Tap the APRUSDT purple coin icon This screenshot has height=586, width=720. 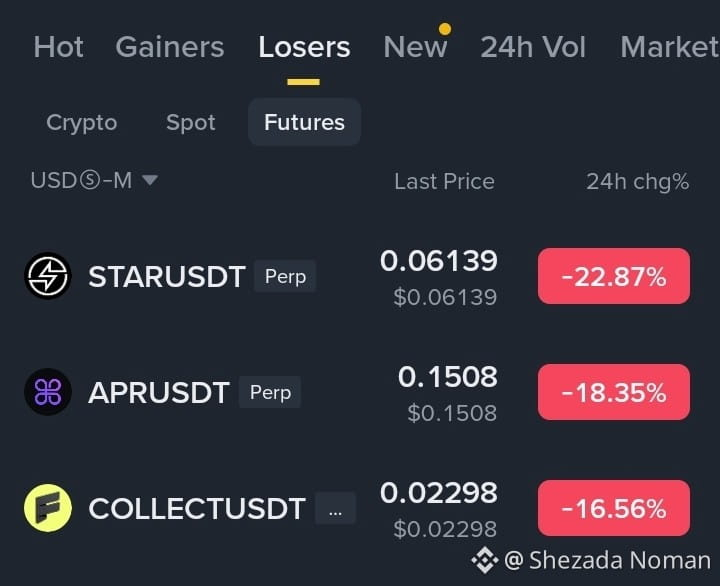pos(48,392)
